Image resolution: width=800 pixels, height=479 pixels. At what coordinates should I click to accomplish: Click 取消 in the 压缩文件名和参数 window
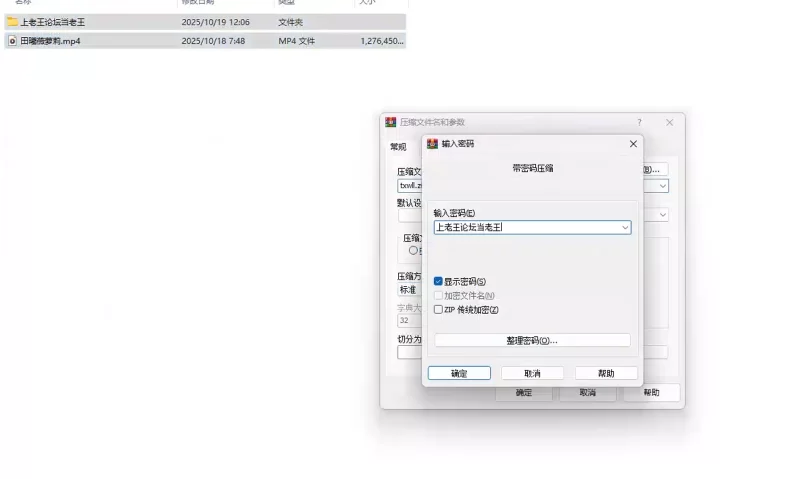coord(588,393)
